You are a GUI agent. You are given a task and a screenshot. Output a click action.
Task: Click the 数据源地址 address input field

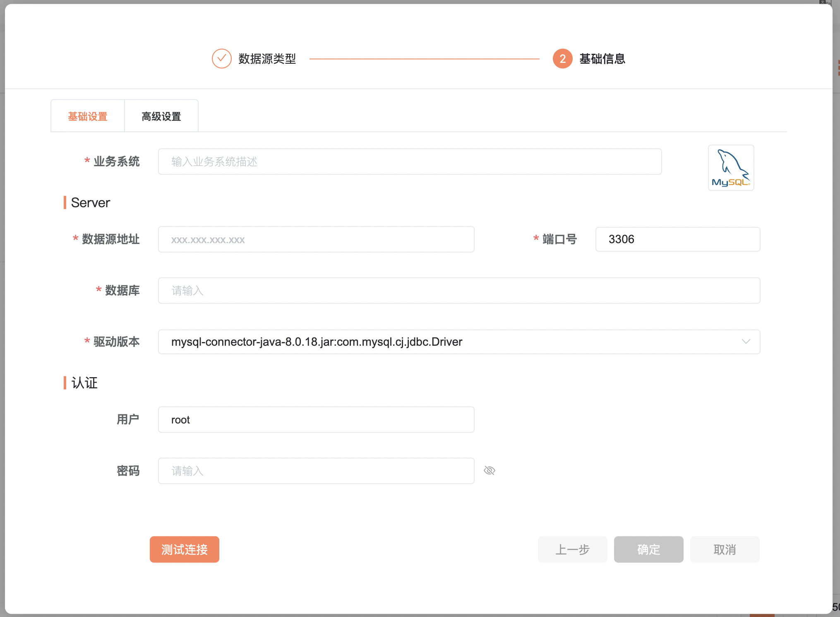pyautogui.click(x=316, y=239)
